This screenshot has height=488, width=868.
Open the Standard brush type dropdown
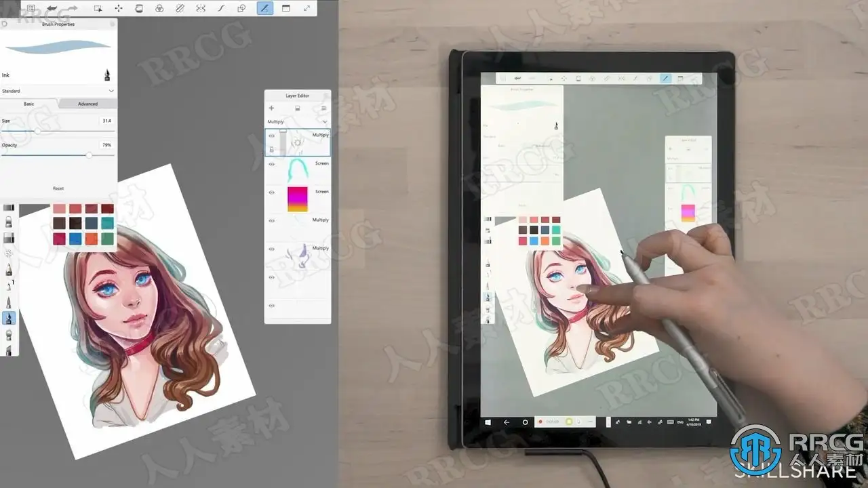tap(58, 91)
